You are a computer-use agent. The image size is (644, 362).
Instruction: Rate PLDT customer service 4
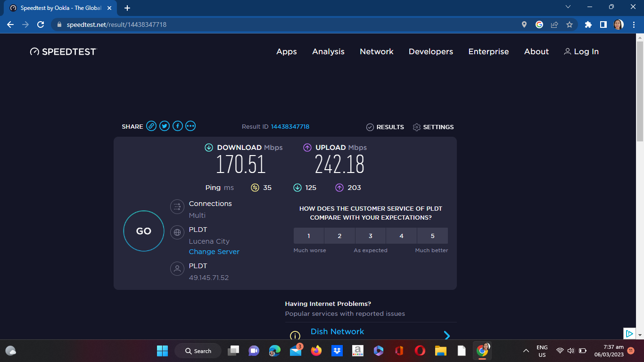[x=402, y=236]
